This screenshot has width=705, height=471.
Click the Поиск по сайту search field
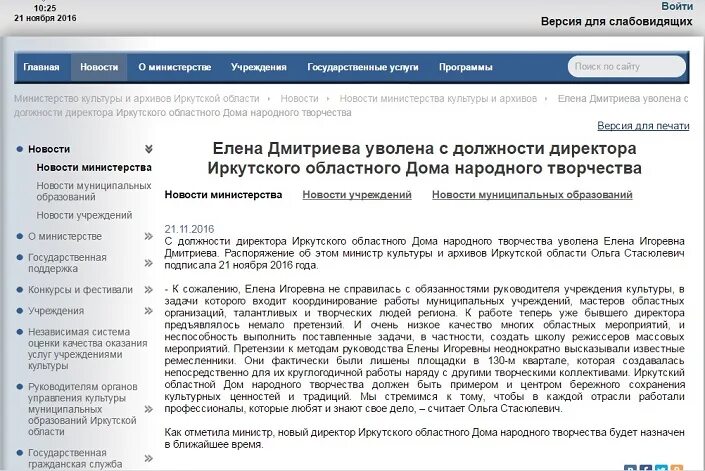point(626,67)
